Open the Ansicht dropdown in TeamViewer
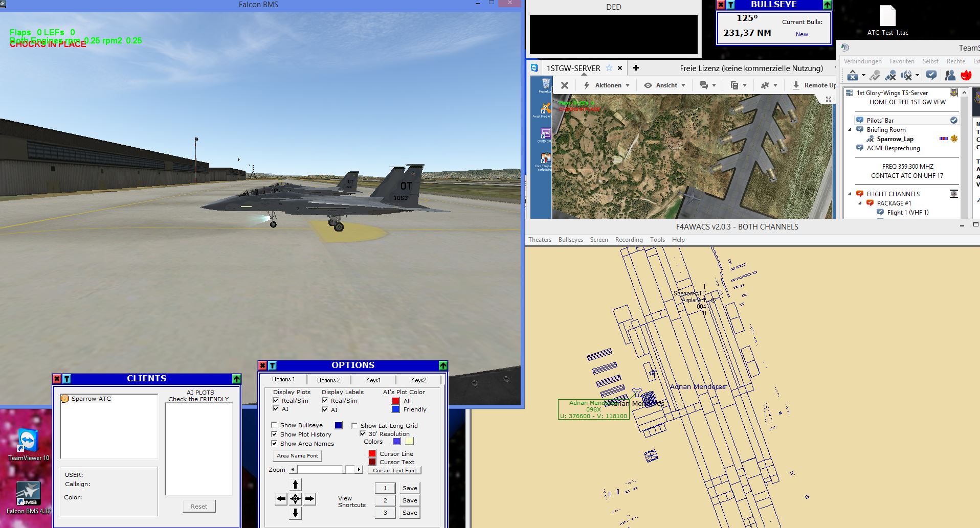Viewport: 980px width, 528px height. (665, 85)
